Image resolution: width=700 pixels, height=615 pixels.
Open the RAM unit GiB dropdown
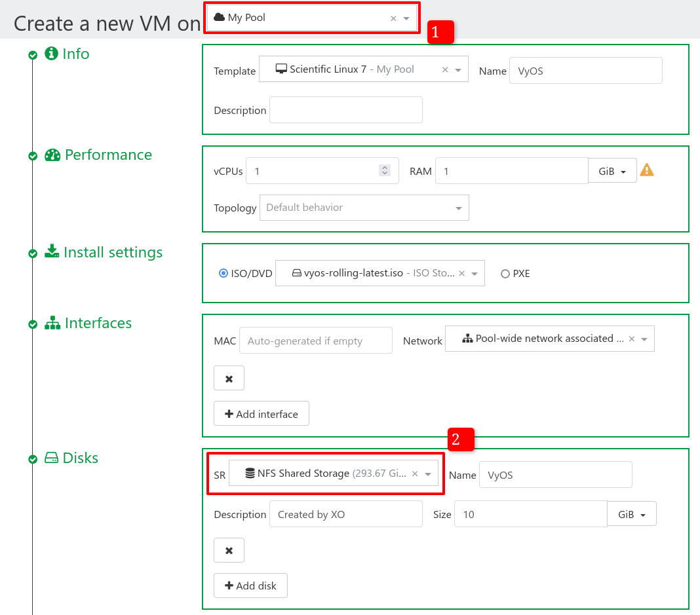coord(612,171)
